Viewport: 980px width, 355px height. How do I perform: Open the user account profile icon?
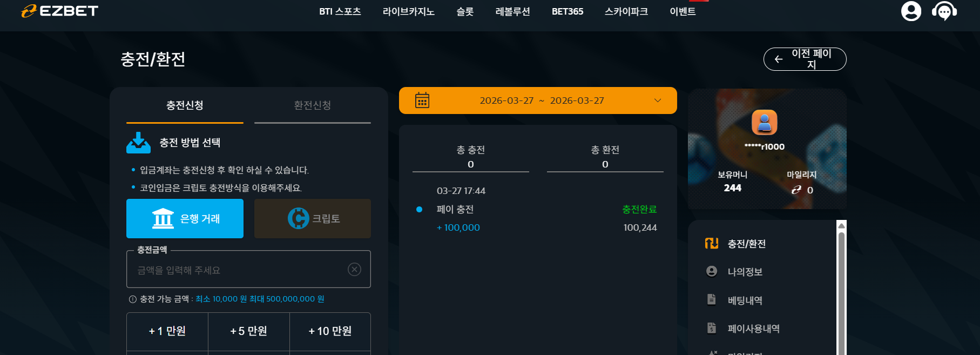911,11
